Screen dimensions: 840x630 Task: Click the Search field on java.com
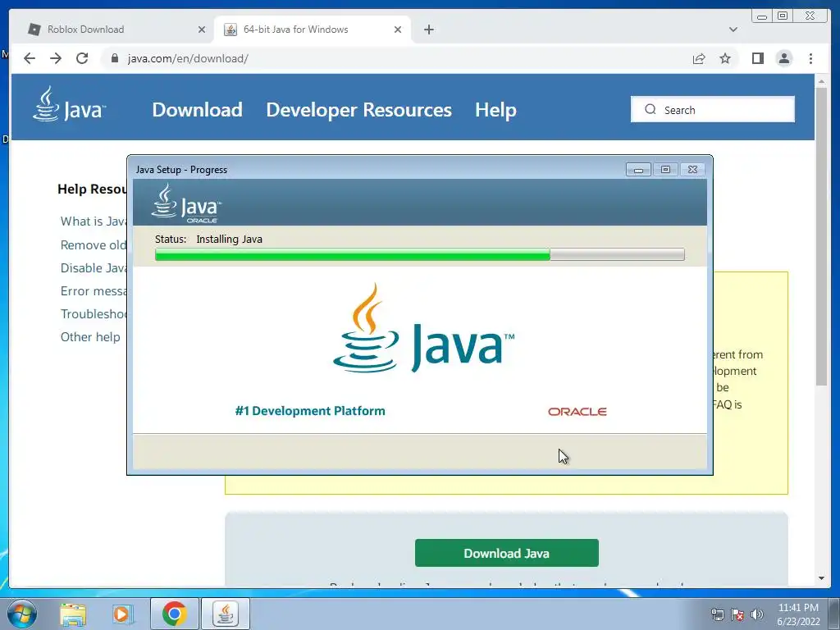pyautogui.click(x=713, y=109)
